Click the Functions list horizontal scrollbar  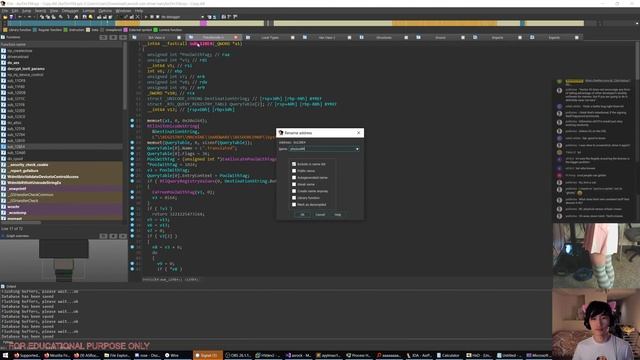point(20,223)
